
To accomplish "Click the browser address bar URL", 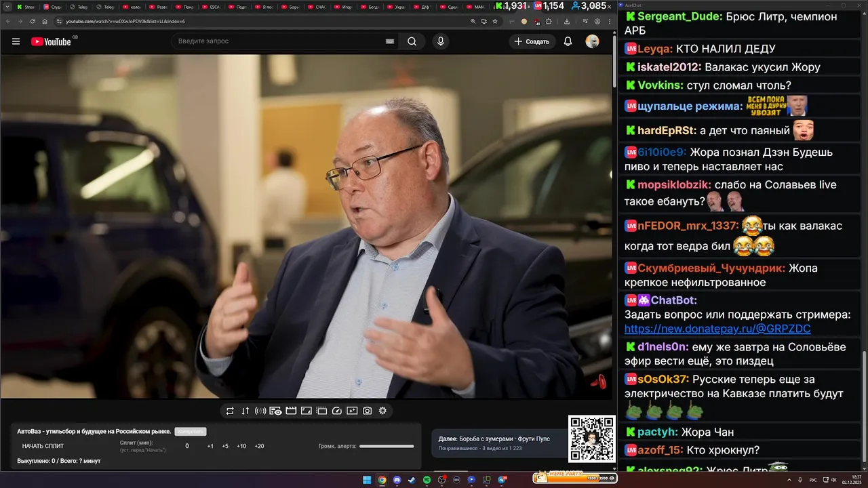I will [x=125, y=21].
